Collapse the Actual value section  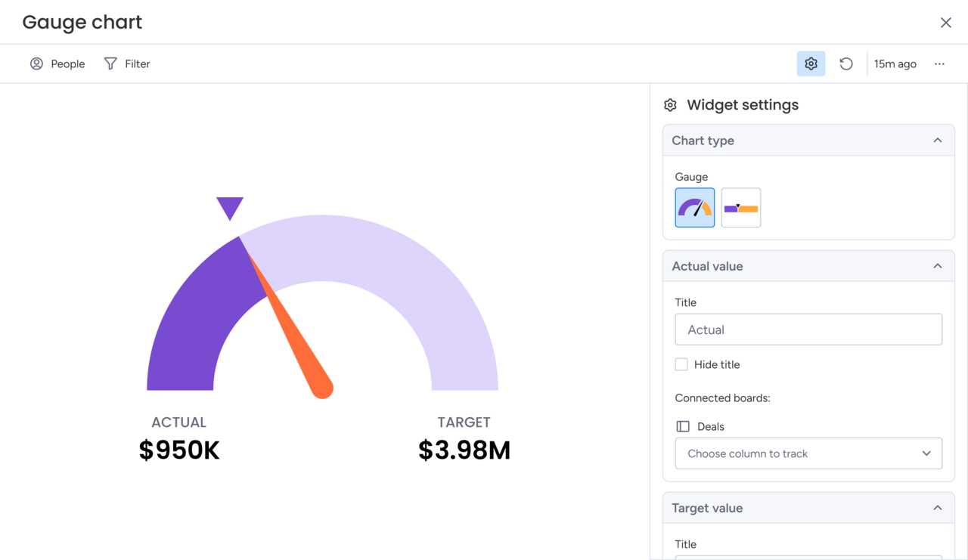(x=938, y=266)
